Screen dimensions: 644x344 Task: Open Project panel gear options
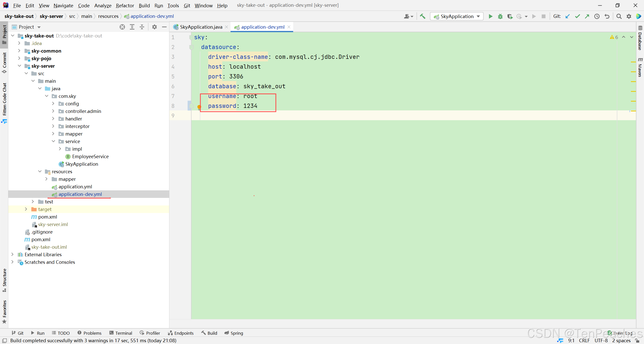tap(155, 27)
